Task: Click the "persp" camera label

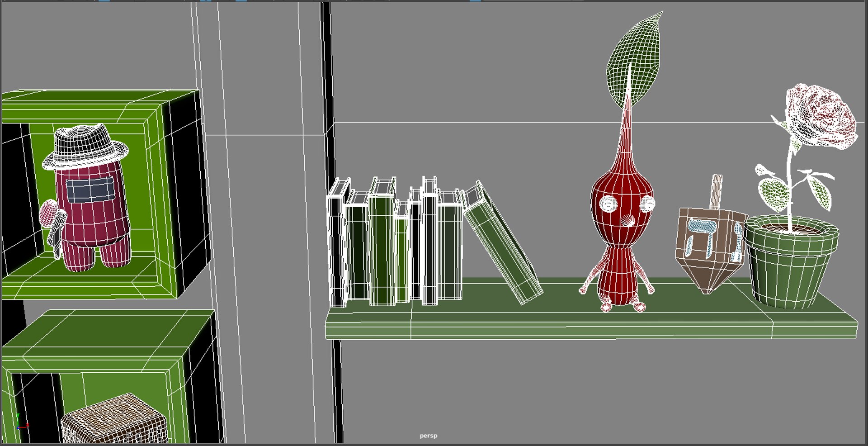Action: 428,436
